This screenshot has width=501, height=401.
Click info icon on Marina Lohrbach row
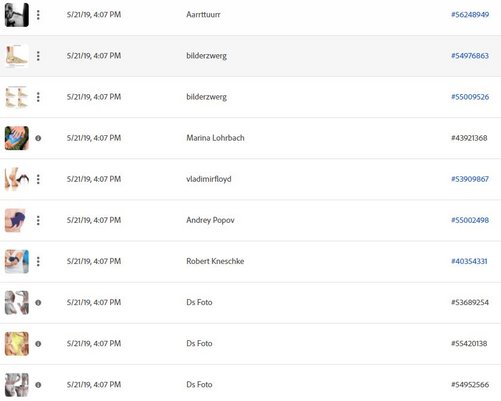38,138
